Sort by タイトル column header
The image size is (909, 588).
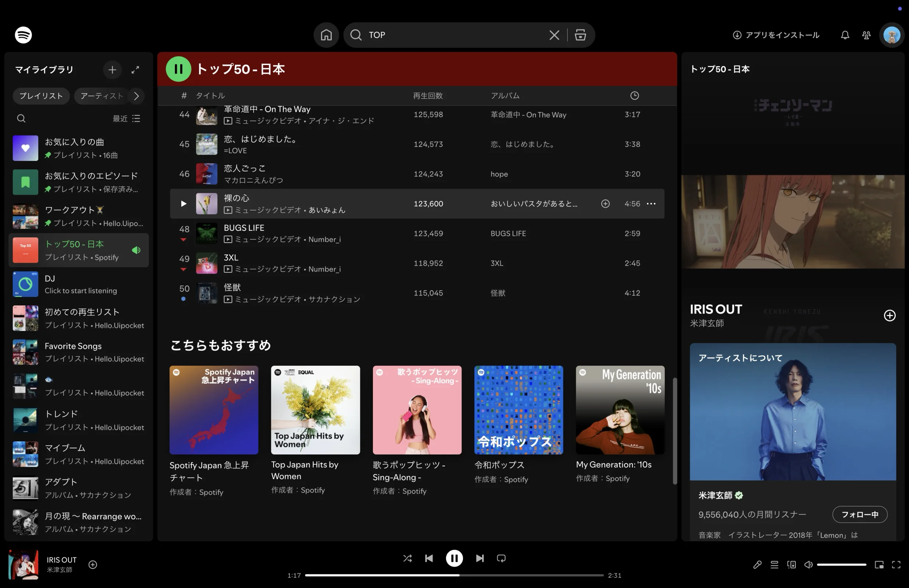[x=210, y=96]
